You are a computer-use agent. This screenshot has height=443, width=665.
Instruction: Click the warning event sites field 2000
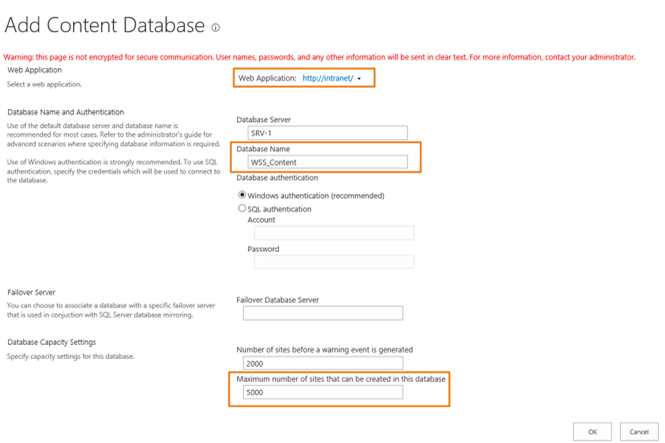[x=323, y=363]
